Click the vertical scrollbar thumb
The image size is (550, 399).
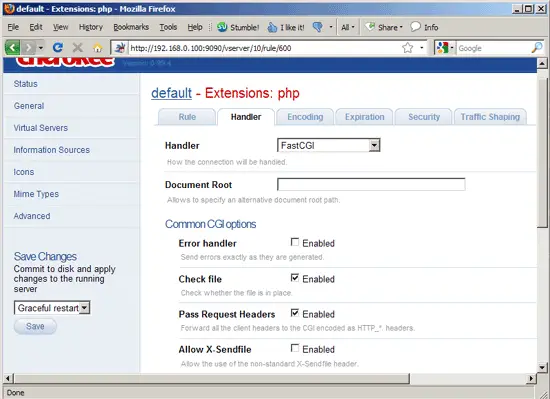542,153
